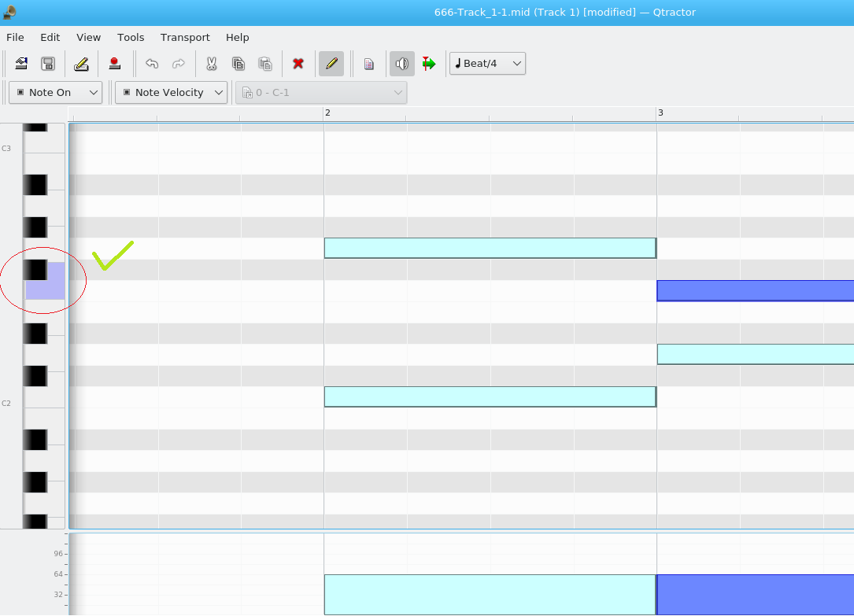Play the C3 white piano key
Image resolution: width=854 pixels, height=616 pixels.
[x=45, y=142]
